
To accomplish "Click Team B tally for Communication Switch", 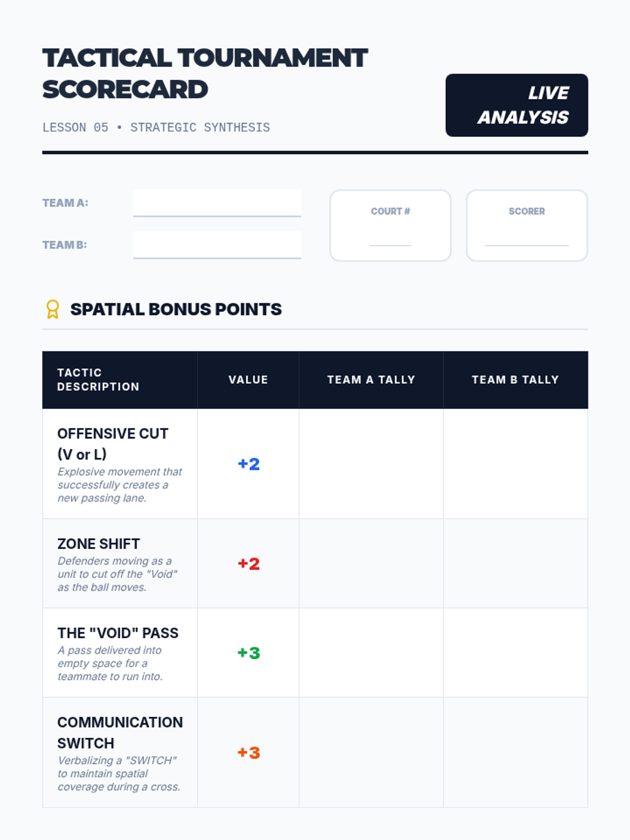I will pos(516,752).
